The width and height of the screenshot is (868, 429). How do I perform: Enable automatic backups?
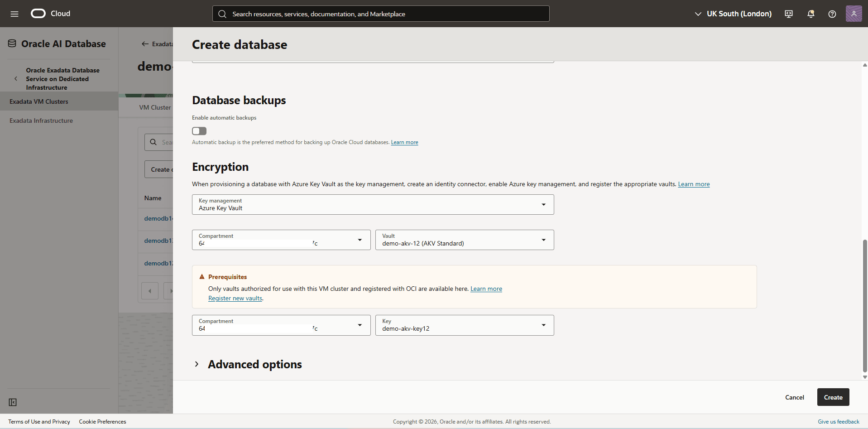pyautogui.click(x=199, y=131)
